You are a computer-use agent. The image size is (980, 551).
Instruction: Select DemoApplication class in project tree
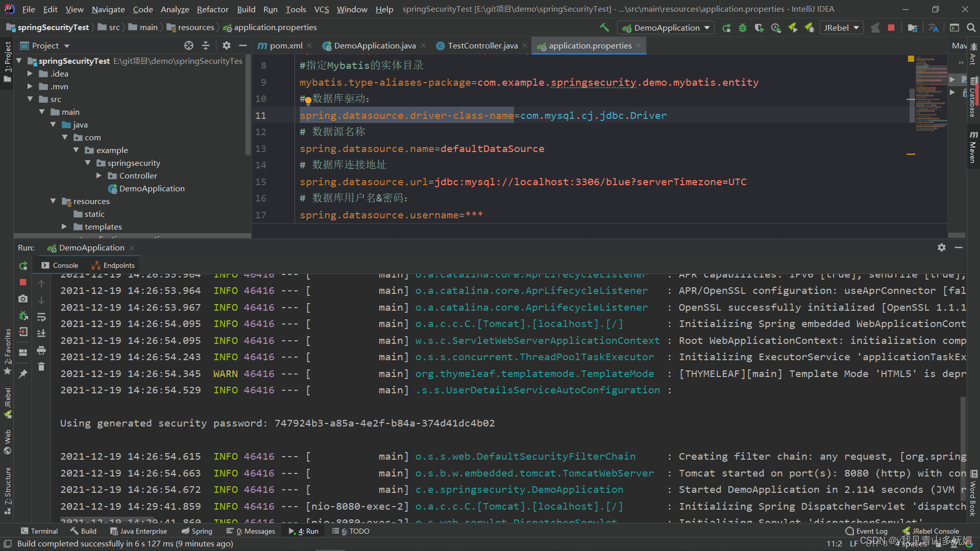coord(146,188)
